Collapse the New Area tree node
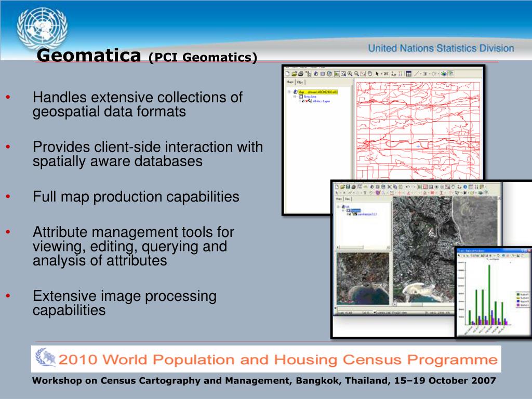The height and width of the screenshot is (399, 532). point(295,97)
